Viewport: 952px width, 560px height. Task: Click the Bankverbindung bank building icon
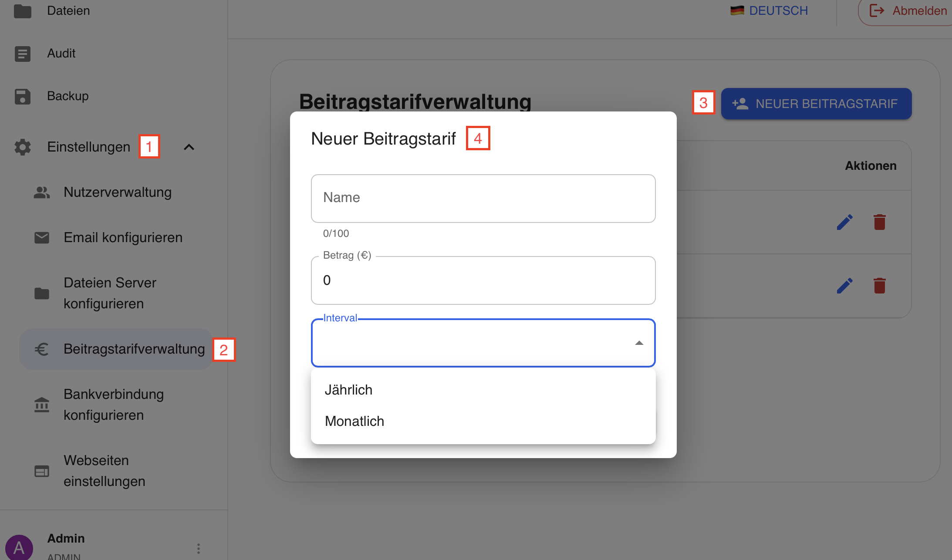click(42, 405)
